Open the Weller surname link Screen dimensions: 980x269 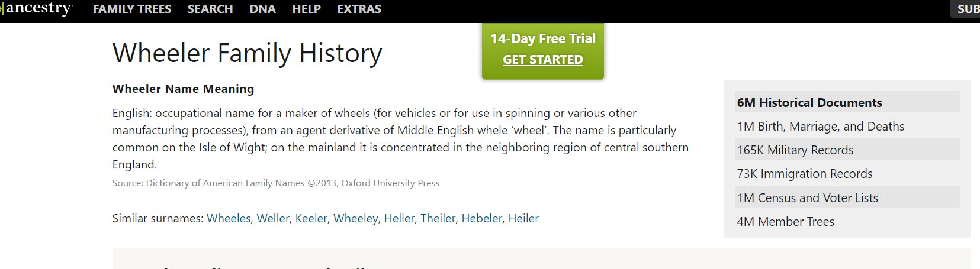click(273, 218)
